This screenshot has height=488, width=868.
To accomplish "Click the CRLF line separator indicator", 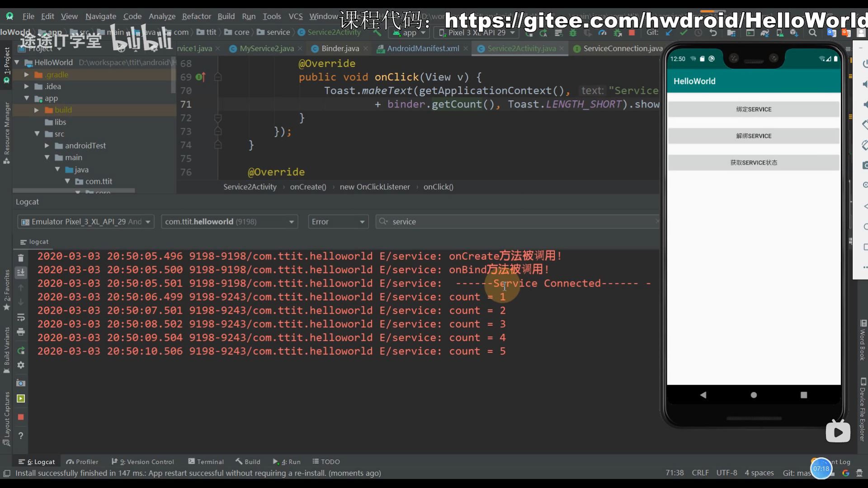I will point(700,473).
